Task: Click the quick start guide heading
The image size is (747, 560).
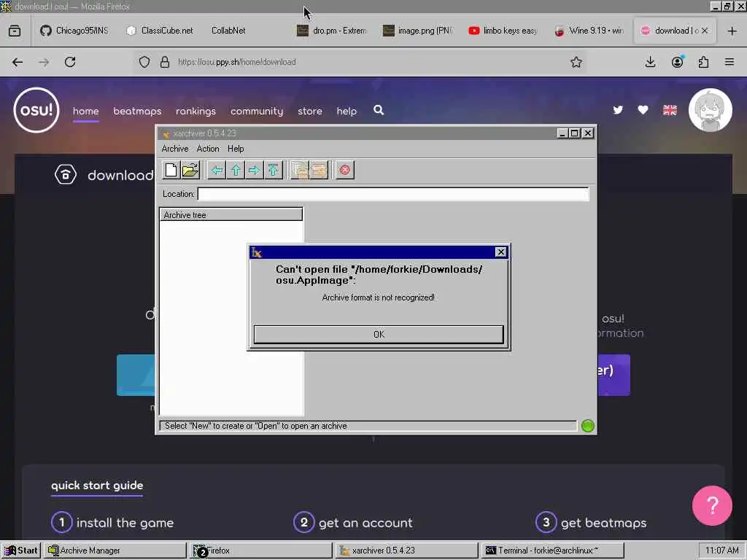Action: coord(97,485)
